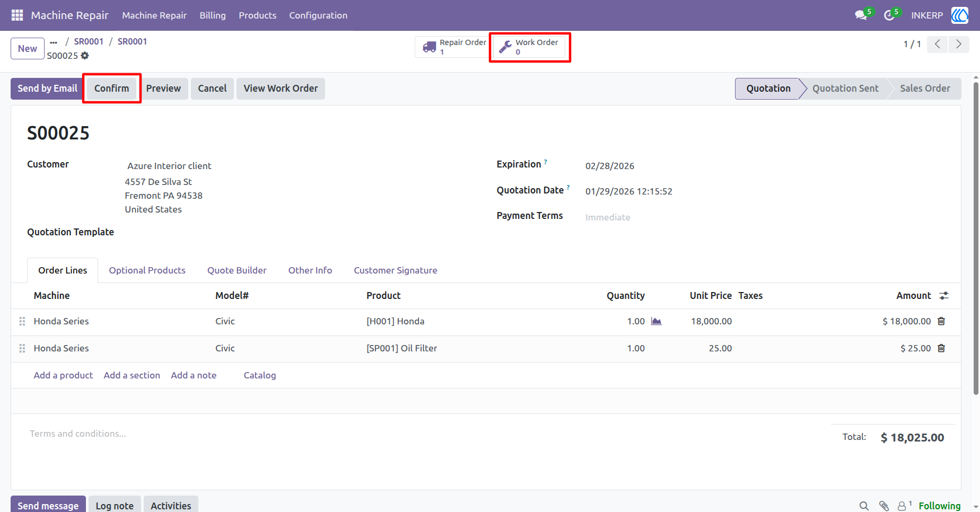The image size is (980, 512).
Task: Open Configuration menu
Action: coord(318,15)
